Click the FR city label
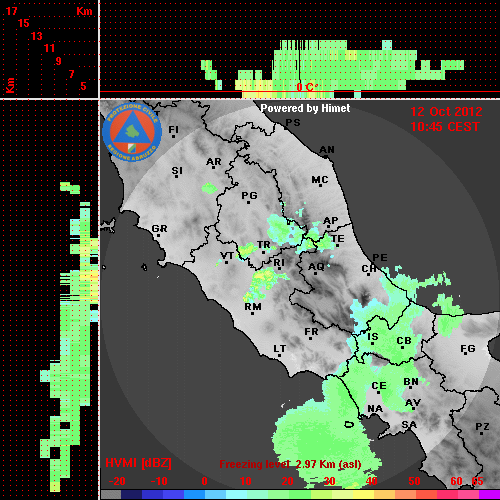This screenshot has width=500, height=500. tap(311, 332)
